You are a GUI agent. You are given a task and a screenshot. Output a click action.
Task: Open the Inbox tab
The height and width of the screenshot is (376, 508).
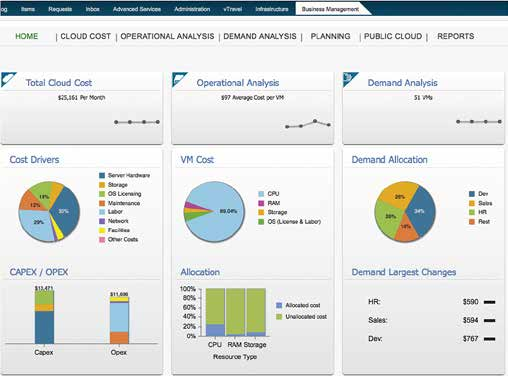(93, 9)
